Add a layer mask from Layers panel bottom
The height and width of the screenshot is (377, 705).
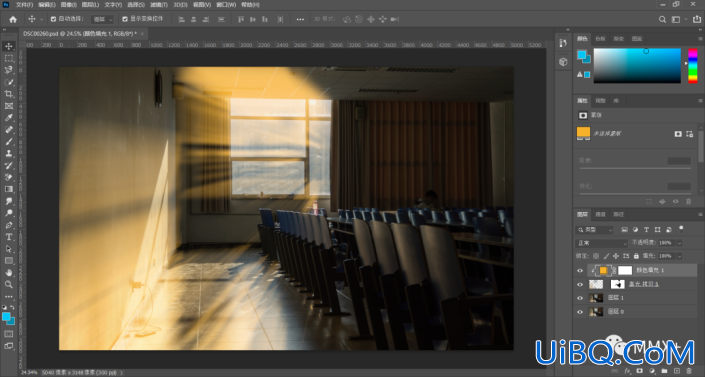point(640,371)
